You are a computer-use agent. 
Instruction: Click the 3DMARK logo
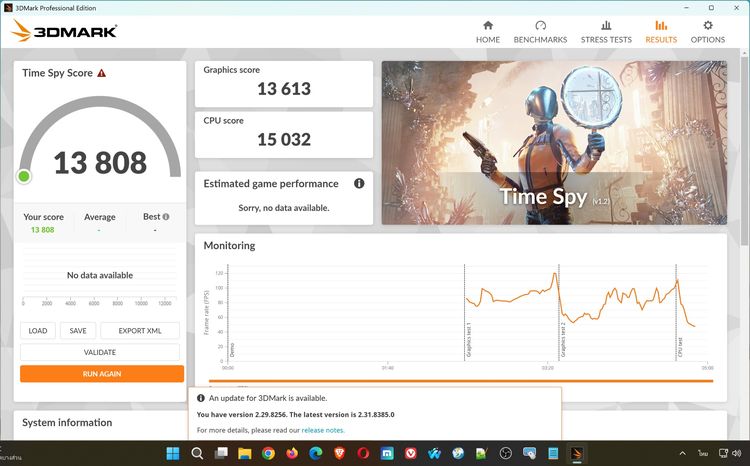[65, 31]
